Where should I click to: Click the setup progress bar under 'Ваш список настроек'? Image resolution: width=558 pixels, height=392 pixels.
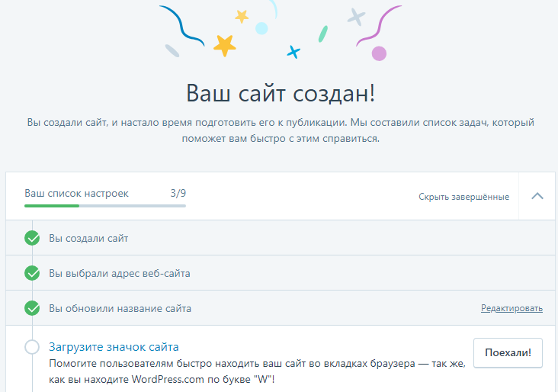[105, 206]
